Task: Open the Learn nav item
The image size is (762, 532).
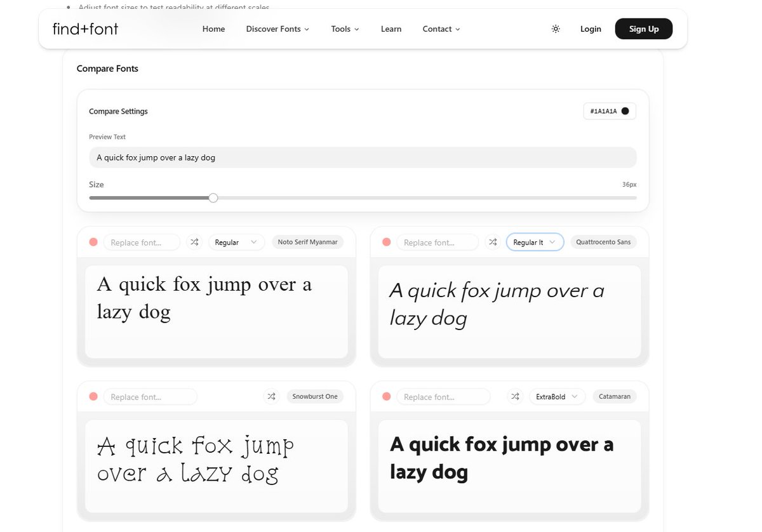Action: tap(391, 29)
